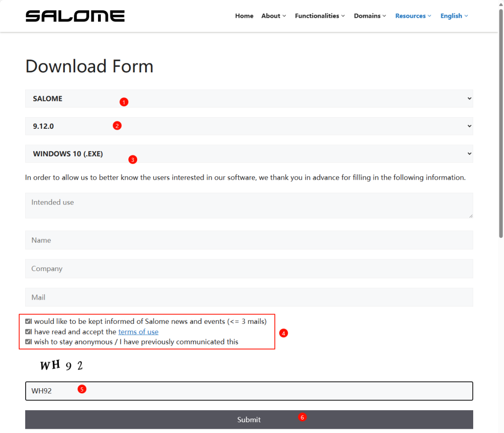Image resolution: width=504 pixels, height=433 pixels.
Task: Focus the Mail input field
Action: pos(249,297)
